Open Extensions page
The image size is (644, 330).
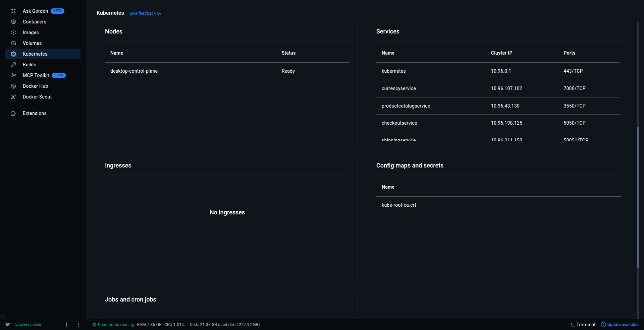coord(43,113)
